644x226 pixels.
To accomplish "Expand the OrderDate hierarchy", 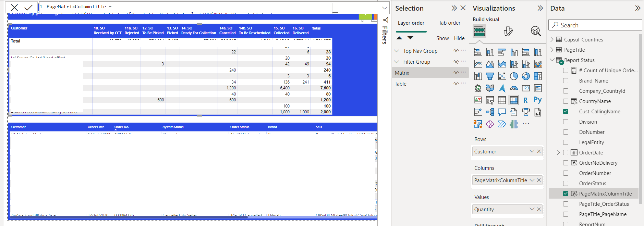I will (x=558, y=153).
